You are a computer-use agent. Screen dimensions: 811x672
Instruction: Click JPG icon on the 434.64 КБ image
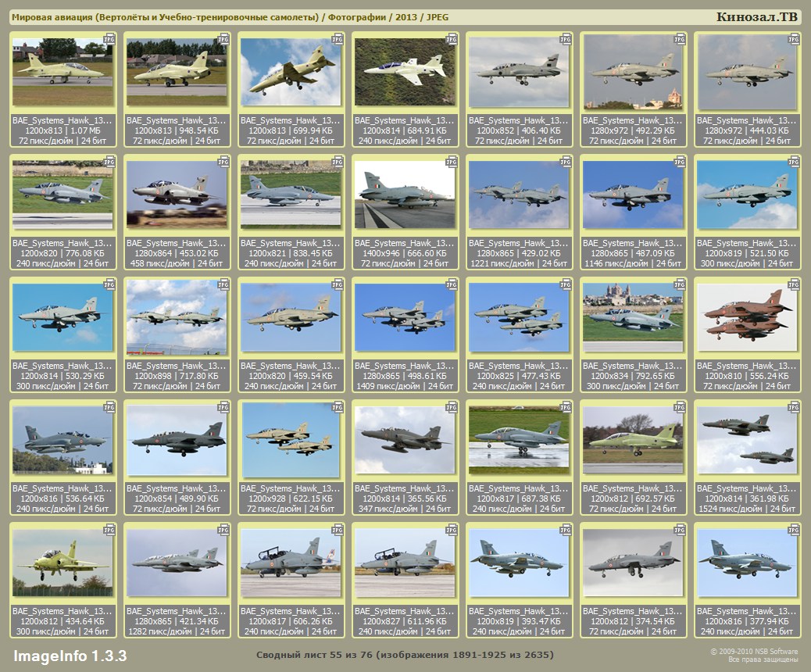(109, 529)
